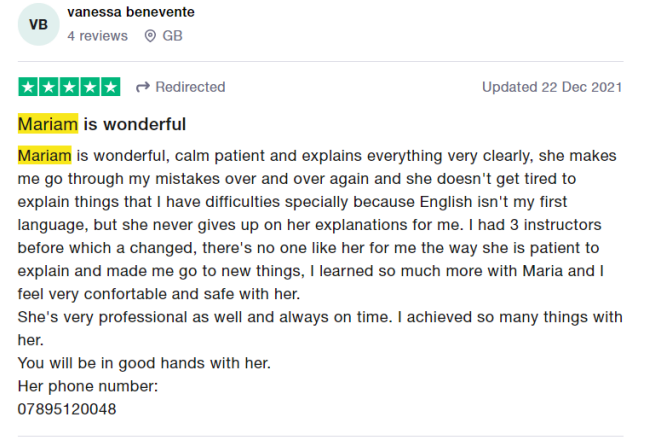
Task: Click the third green rating star
Action: point(69,87)
